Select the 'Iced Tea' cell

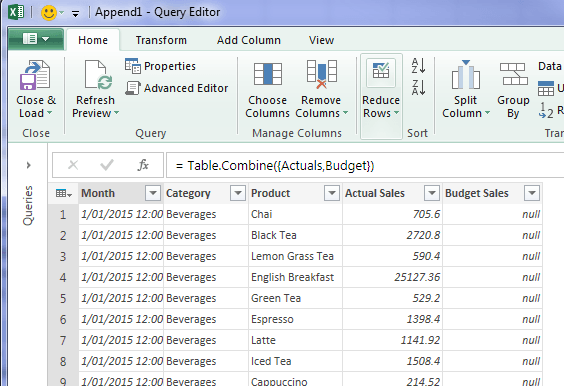click(x=295, y=361)
